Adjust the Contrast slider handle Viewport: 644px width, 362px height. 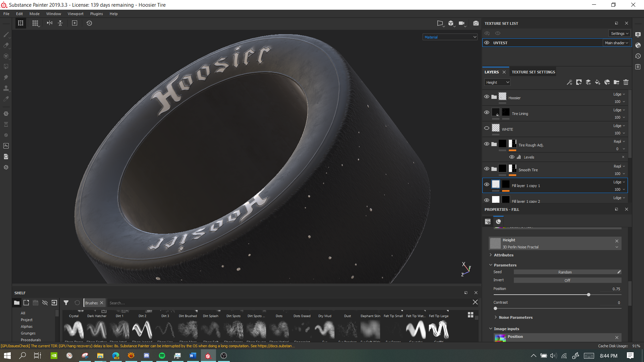click(495, 308)
